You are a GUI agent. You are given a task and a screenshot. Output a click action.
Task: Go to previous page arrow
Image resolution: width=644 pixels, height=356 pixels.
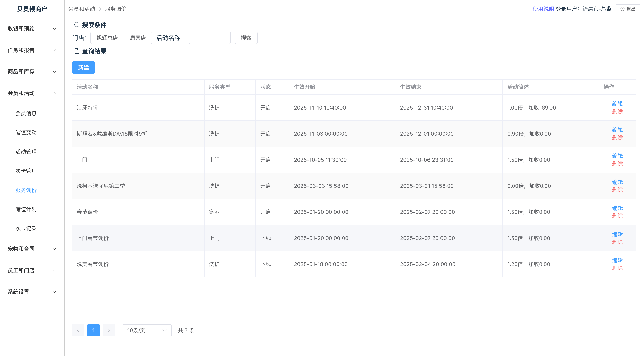click(x=78, y=330)
